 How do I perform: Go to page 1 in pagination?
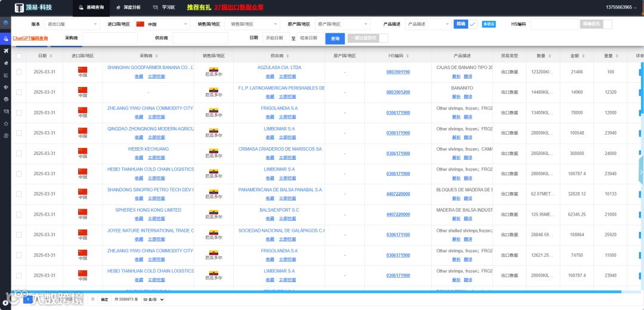(x=29, y=300)
